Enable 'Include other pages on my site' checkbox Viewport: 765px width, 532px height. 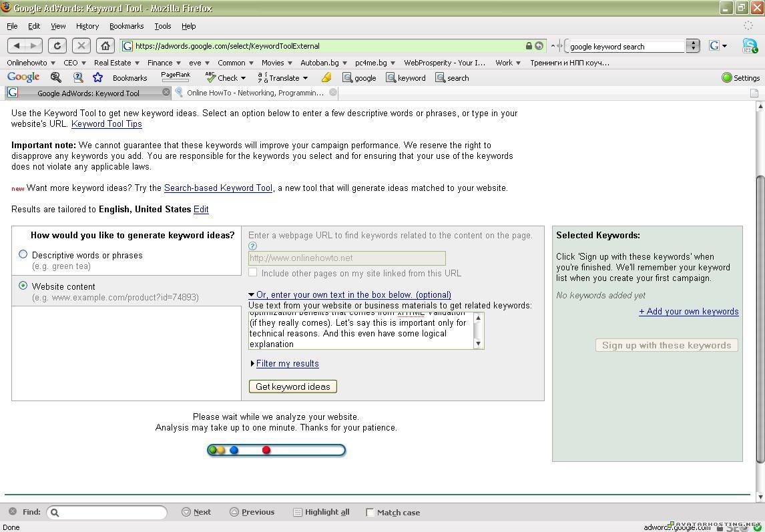pos(253,272)
